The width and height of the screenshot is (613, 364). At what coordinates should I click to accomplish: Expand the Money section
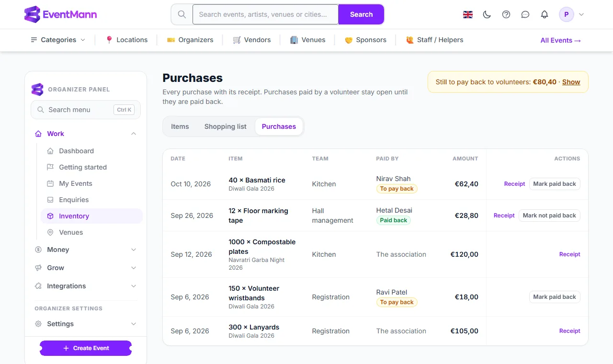point(86,250)
